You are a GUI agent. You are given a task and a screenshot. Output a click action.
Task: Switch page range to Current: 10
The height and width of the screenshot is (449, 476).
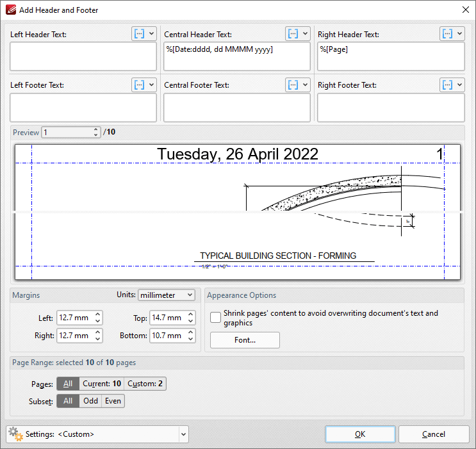pyautogui.click(x=101, y=384)
